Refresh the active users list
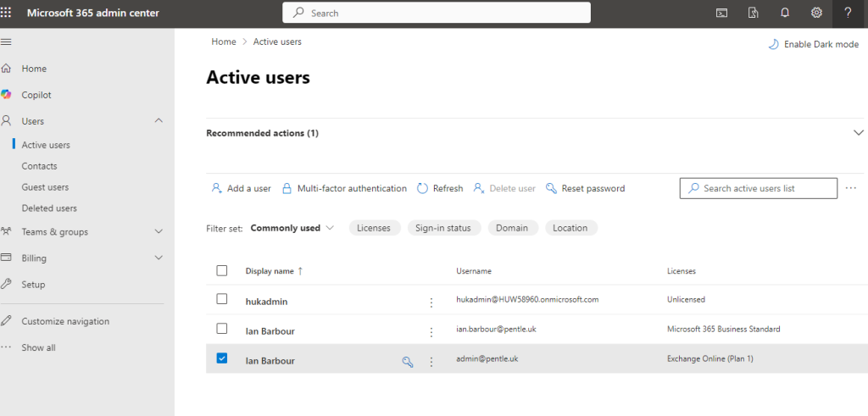Image resolution: width=868 pixels, height=416 pixels. (440, 189)
